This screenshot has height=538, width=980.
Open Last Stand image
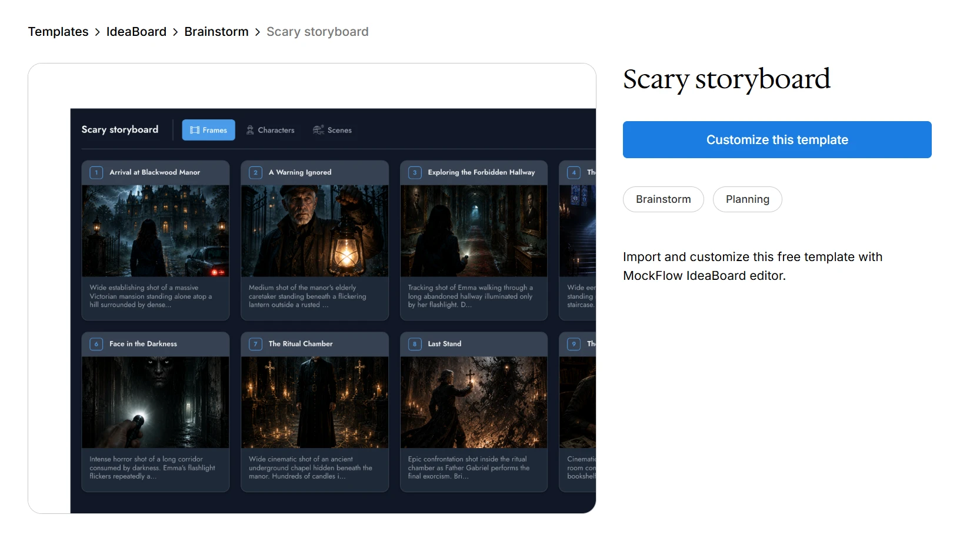click(x=474, y=403)
